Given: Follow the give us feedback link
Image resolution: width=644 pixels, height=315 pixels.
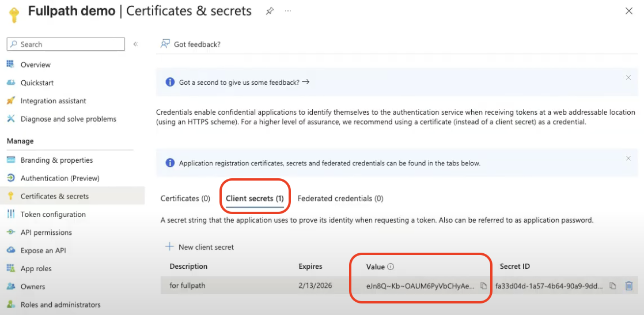Looking at the screenshot, I should (x=244, y=82).
